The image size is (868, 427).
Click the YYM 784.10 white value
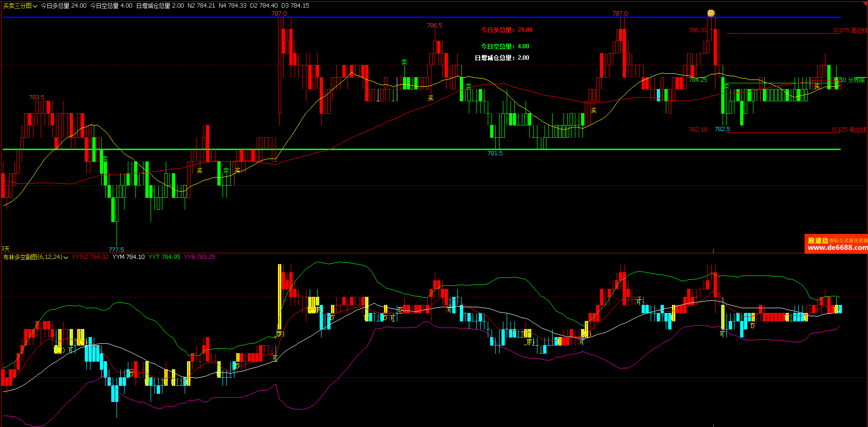(129, 257)
